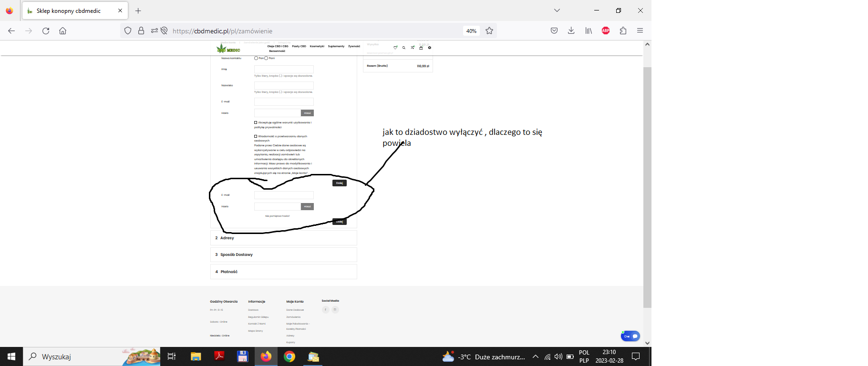Open the Kosmetyki menu
The width and height of the screenshot is (868, 366).
click(317, 46)
